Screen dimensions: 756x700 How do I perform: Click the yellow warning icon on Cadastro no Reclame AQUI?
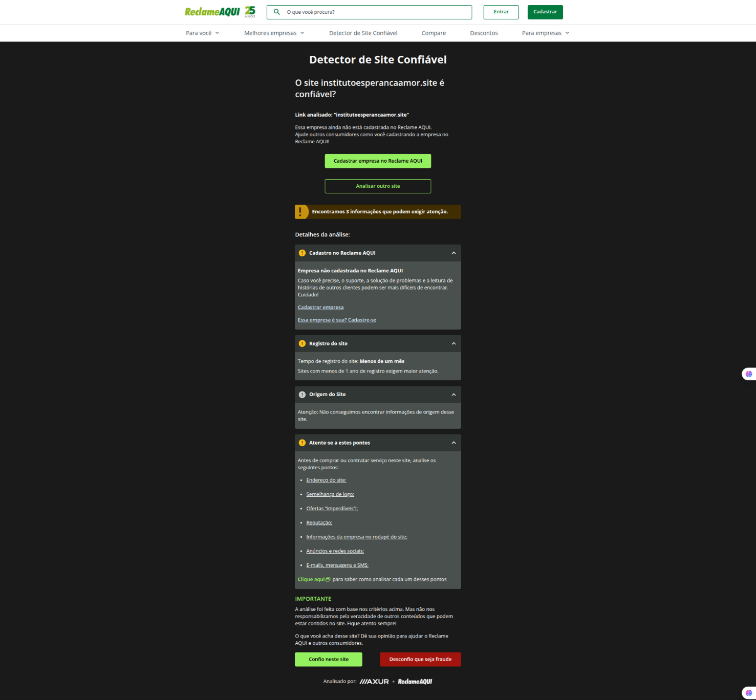pyautogui.click(x=302, y=253)
